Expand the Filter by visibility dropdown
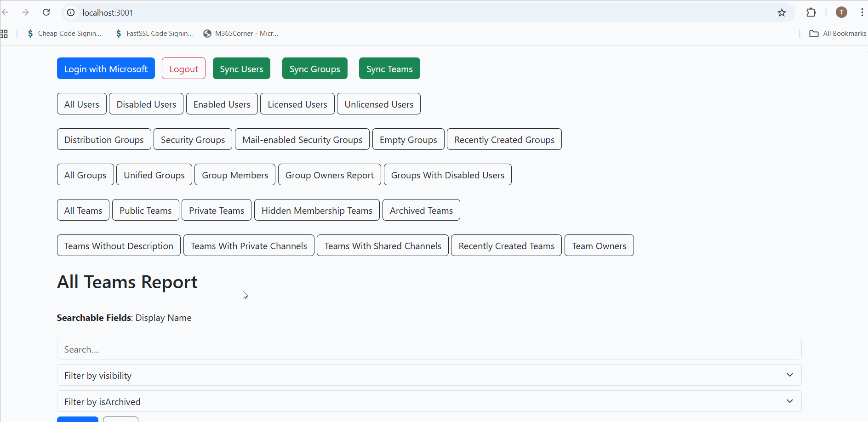The height and width of the screenshot is (422, 868). coord(429,375)
